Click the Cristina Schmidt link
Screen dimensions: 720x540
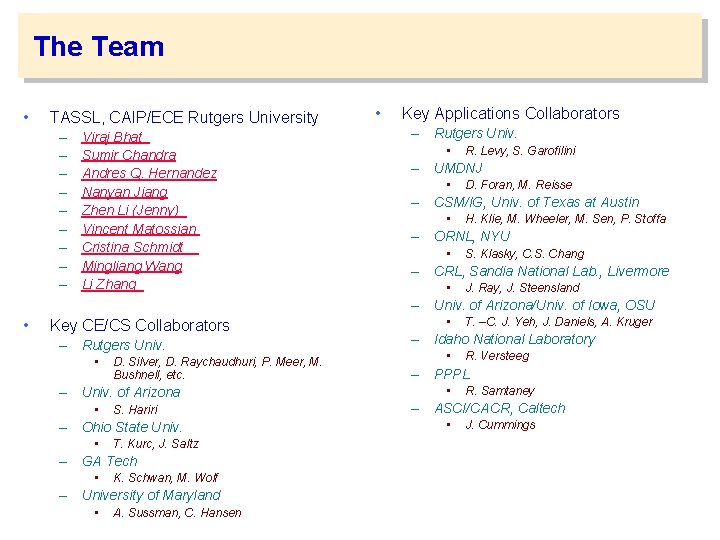click(140, 247)
